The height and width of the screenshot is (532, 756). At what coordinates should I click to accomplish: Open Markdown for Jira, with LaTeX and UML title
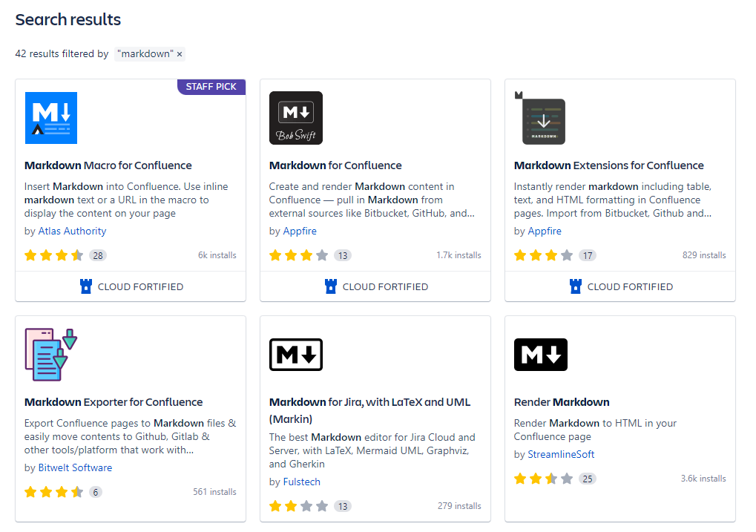coord(369,410)
